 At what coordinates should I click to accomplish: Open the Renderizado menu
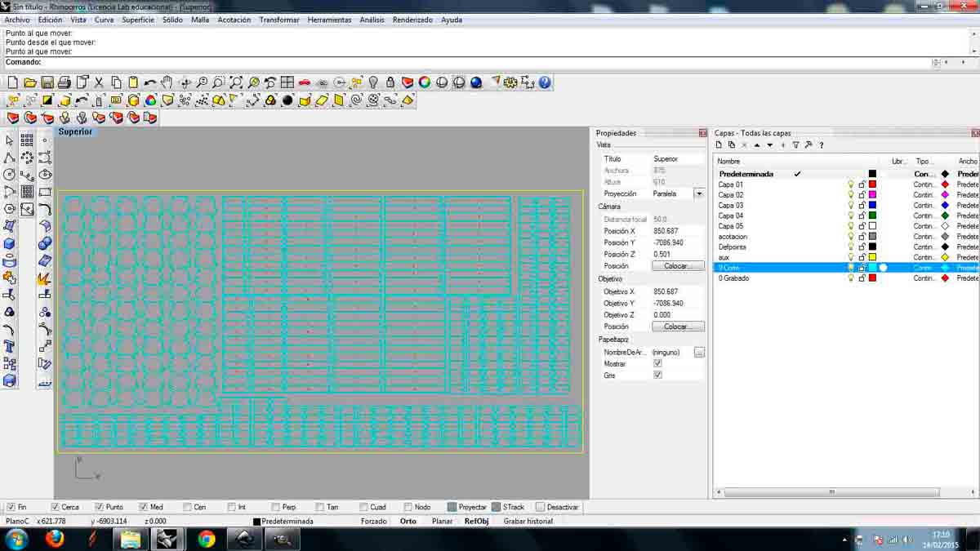click(x=412, y=20)
